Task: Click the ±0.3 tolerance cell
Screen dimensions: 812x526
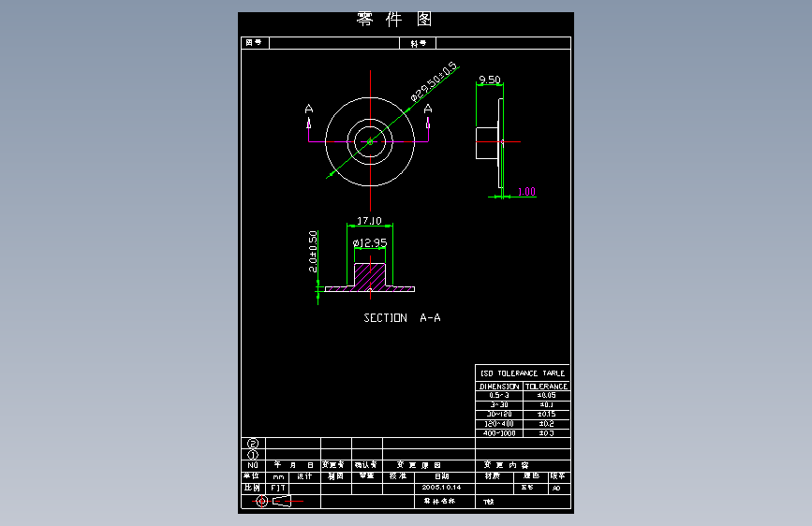Action: 546,432
